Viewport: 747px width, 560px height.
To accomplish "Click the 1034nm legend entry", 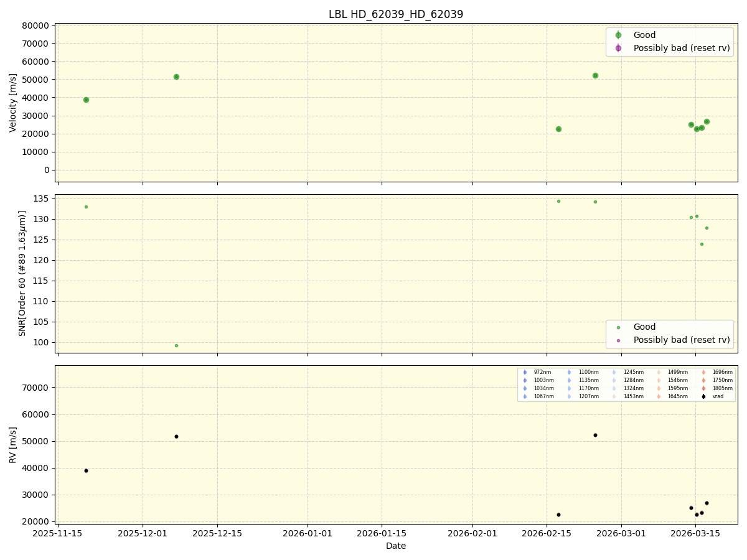I will 538,388.
